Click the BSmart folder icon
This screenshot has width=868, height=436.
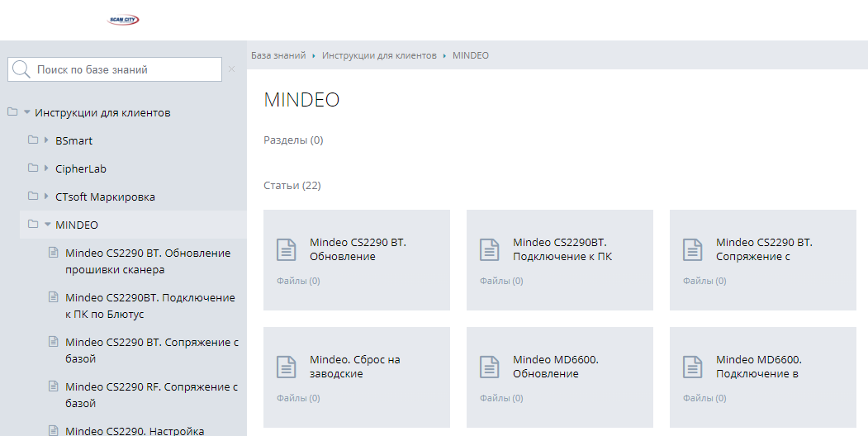click(33, 140)
